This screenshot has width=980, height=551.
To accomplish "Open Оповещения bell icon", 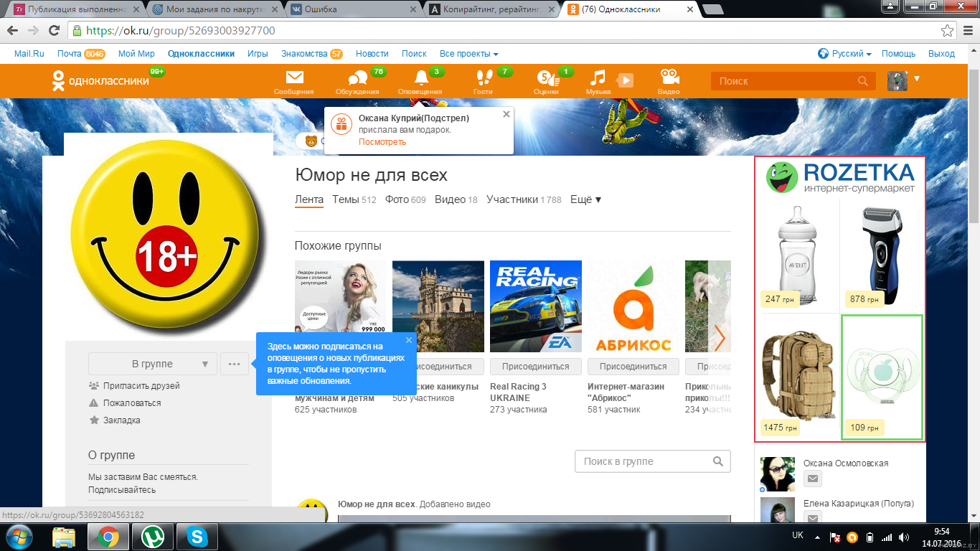I will tap(420, 78).
